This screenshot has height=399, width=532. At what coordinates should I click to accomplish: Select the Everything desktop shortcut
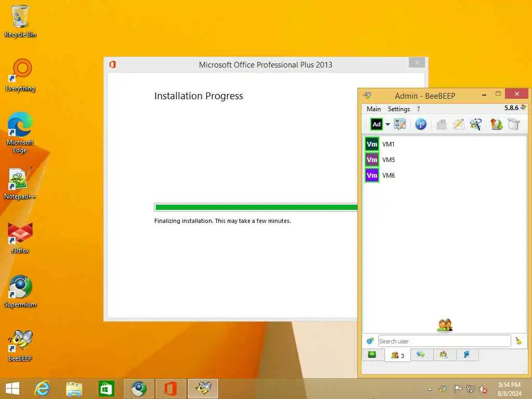(20, 75)
